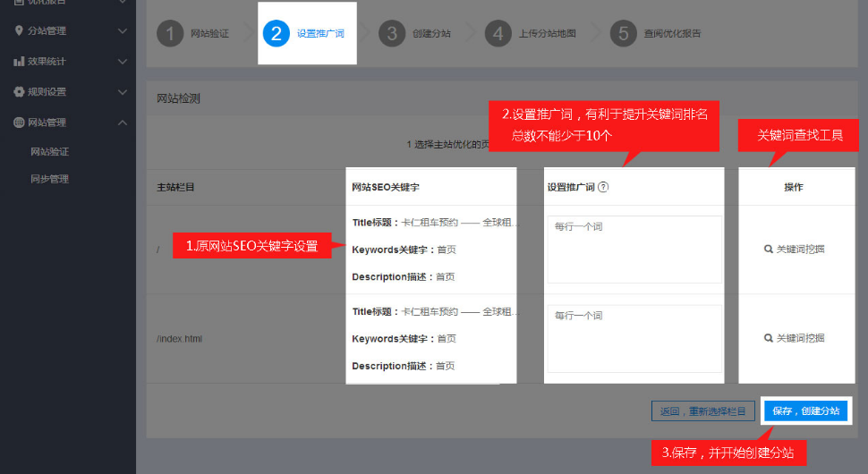
Task: Click the 操作 column header
Action: point(794,187)
